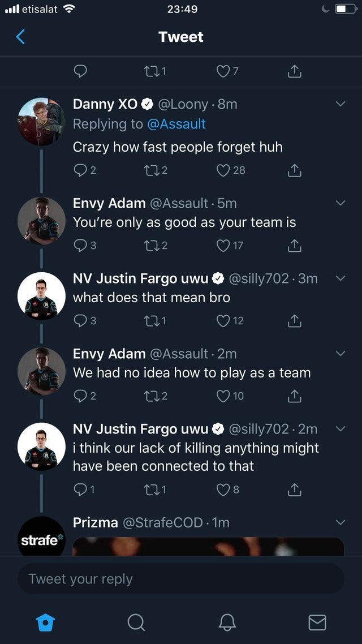Image resolution: width=362 pixels, height=644 pixels.
Task: Open Danny XO's profile name
Action: pos(105,104)
